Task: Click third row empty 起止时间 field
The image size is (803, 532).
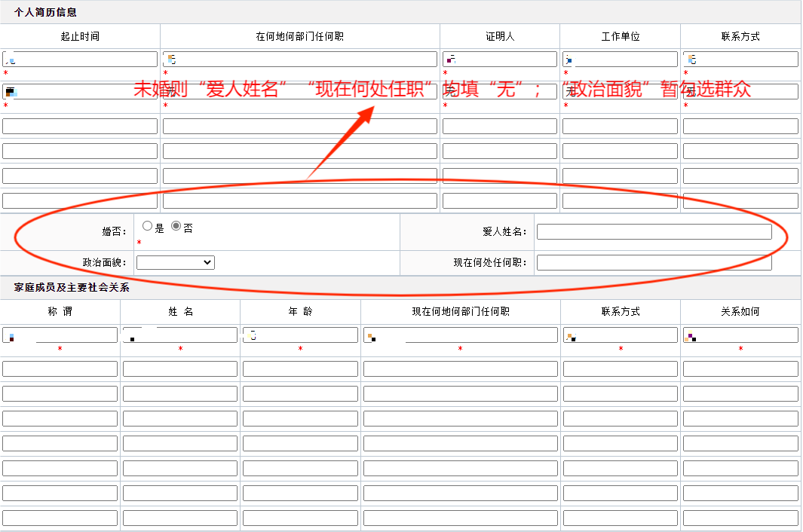Action: click(80, 126)
